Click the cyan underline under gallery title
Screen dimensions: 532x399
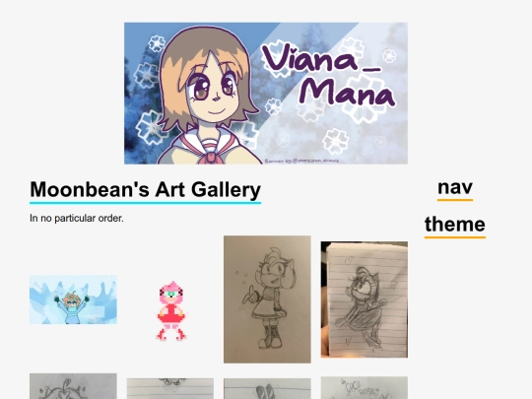(x=145, y=203)
